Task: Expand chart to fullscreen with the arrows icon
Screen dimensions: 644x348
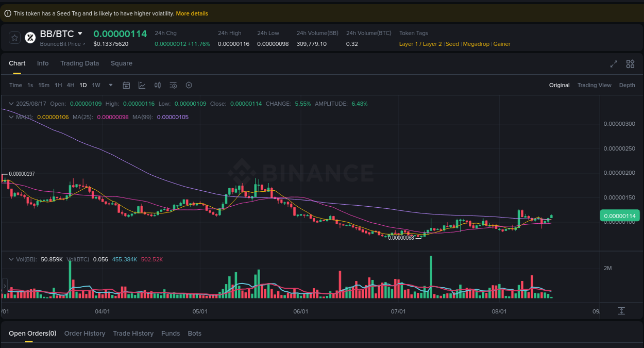Action: 613,64
